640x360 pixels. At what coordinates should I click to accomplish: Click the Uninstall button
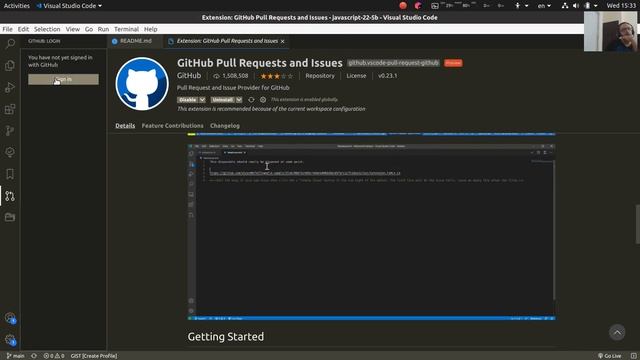222,100
